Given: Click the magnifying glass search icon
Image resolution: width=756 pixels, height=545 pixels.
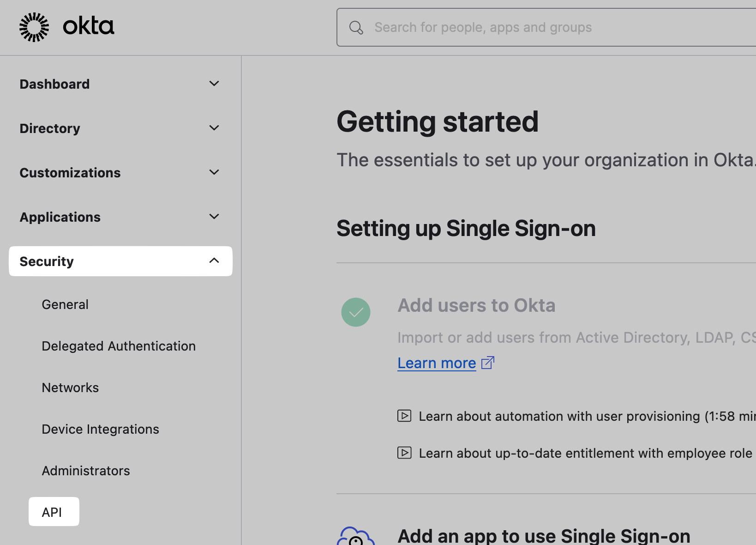Looking at the screenshot, I should tap(356, 28).
